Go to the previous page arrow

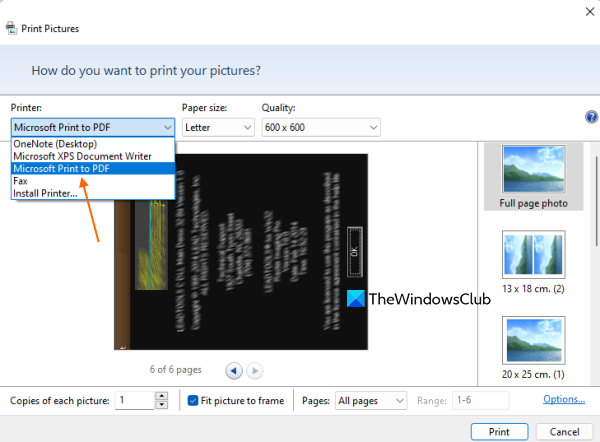(x=234, y=370)
